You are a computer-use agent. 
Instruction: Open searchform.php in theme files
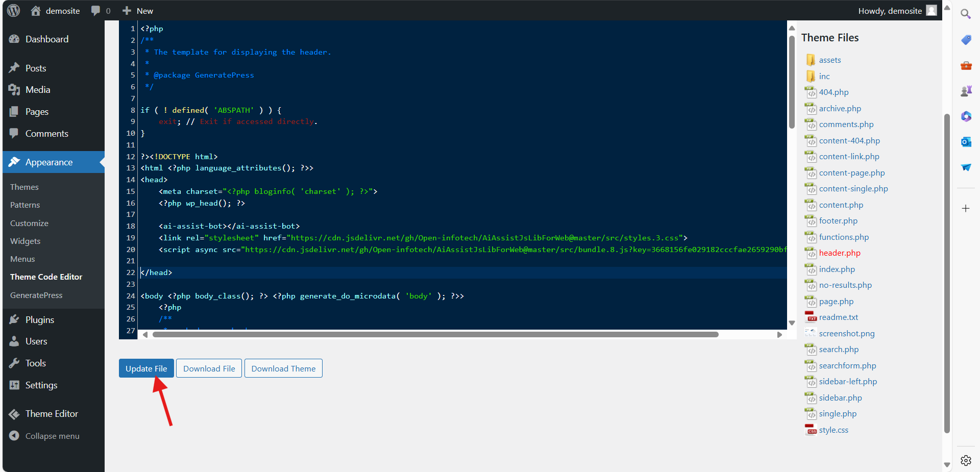point(847,366)
